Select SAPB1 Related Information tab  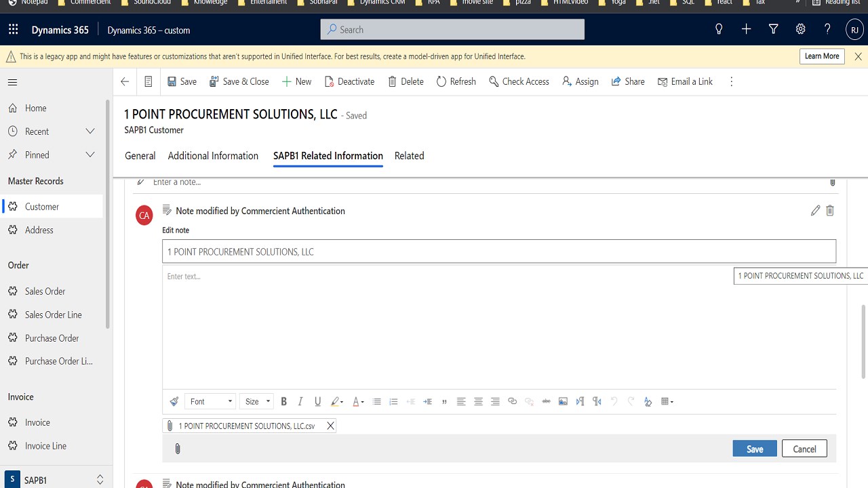coord(328,156)
